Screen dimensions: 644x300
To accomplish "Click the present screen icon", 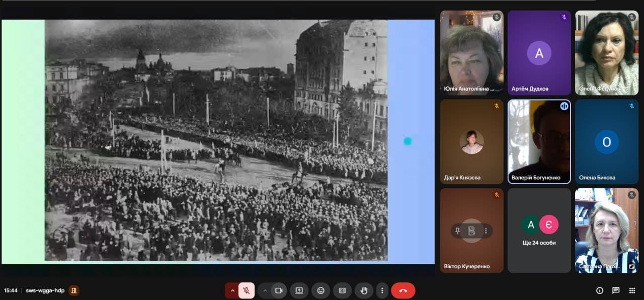I will pos(299,290).
